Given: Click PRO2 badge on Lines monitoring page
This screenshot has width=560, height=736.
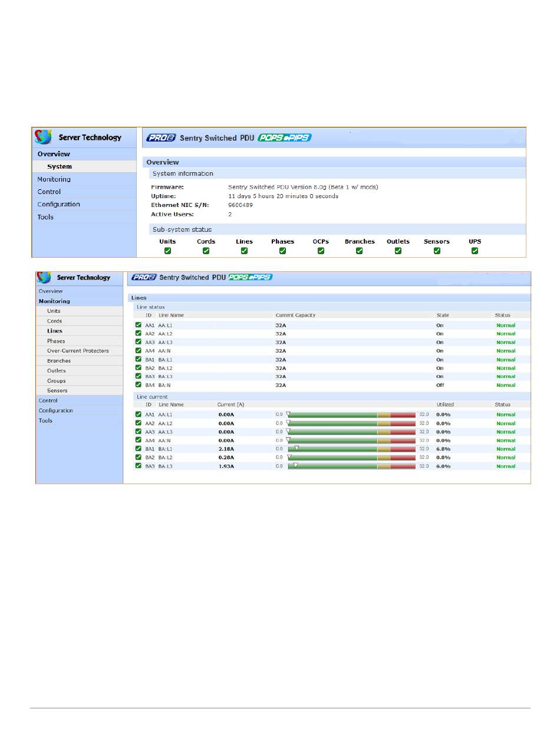Looking at the screenshot, I should [x=143, y=277].
